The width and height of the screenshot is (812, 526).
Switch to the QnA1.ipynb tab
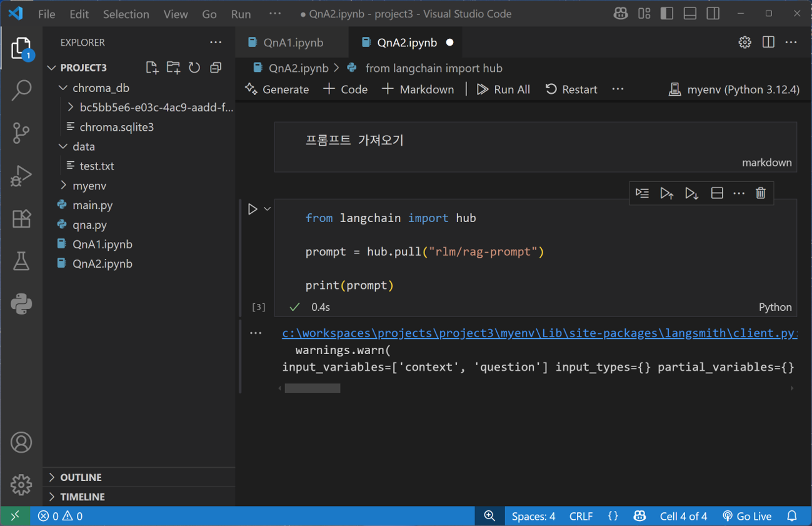(x=293, y=43)
